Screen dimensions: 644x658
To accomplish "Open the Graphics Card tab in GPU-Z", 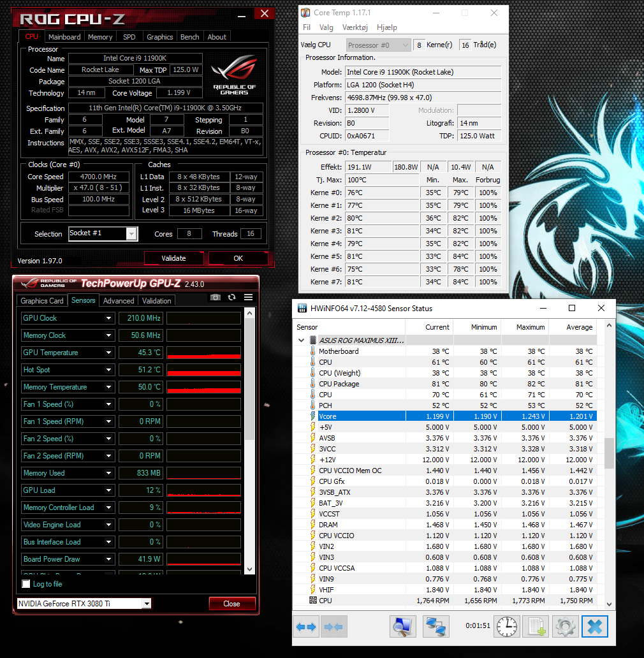I will pyautogui.click(x=42, y=301).
